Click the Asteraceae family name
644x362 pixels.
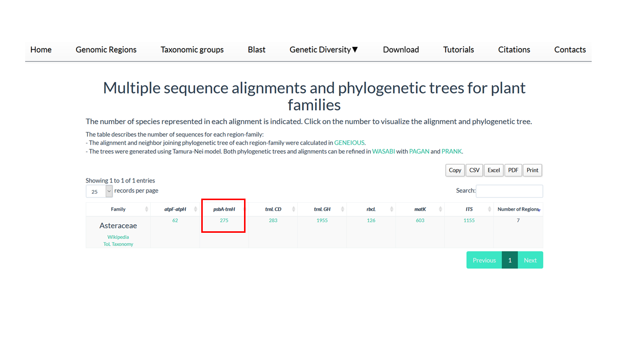pyautogui.click(x=118, y=226)
